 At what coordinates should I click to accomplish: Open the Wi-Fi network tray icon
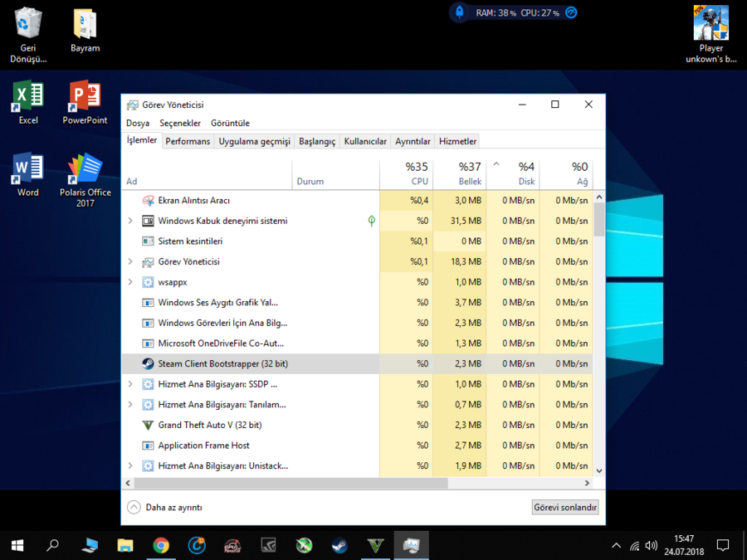[x=635, y=546]
